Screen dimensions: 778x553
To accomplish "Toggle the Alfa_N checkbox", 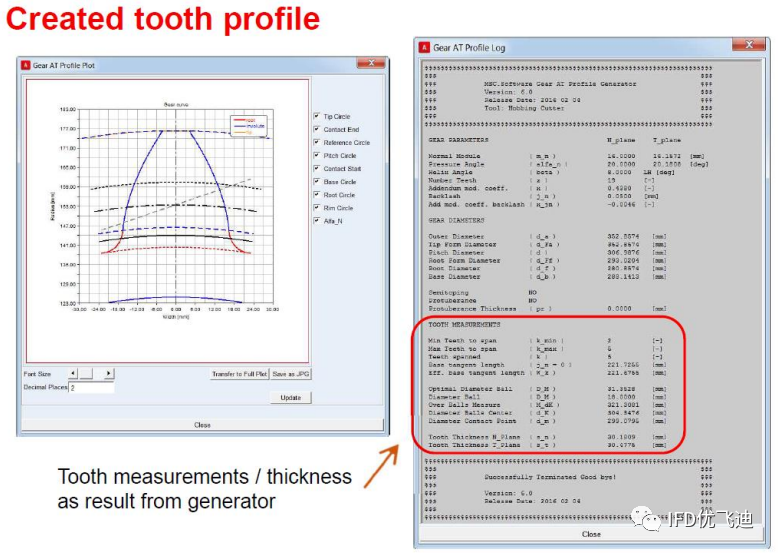I will point(317,221).
